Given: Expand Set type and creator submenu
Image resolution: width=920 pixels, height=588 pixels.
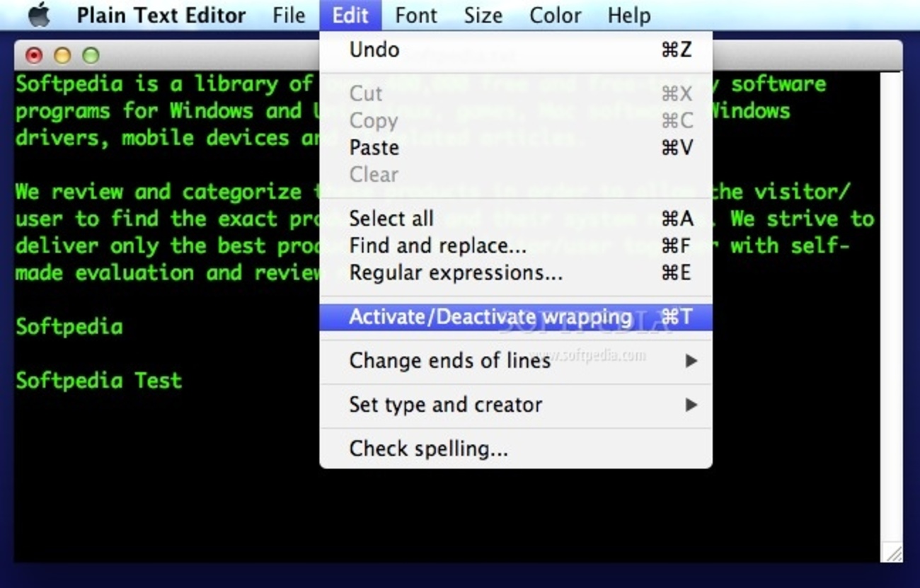Looking at the screenshot, I should (516, 405).
